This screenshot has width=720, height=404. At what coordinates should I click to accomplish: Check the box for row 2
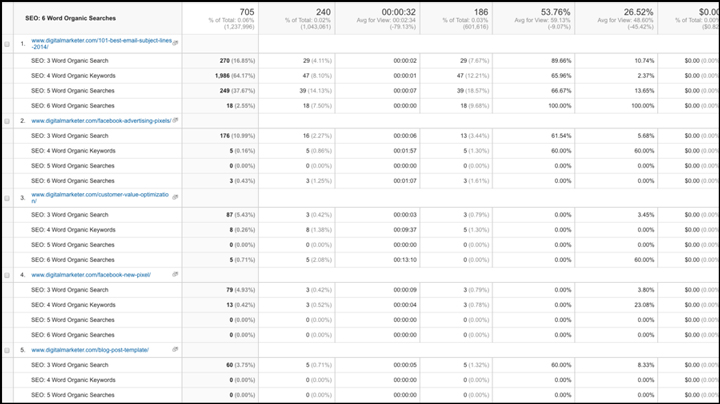9,120
